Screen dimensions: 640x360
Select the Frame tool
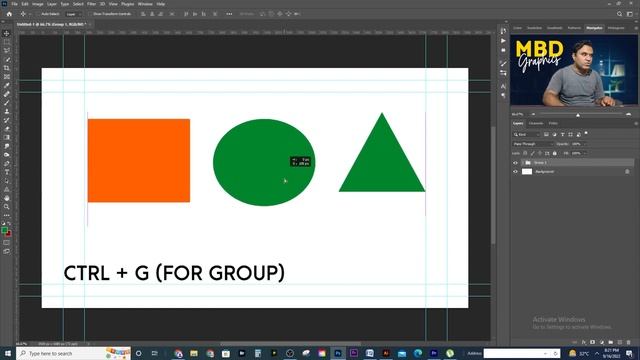[7, 77]
